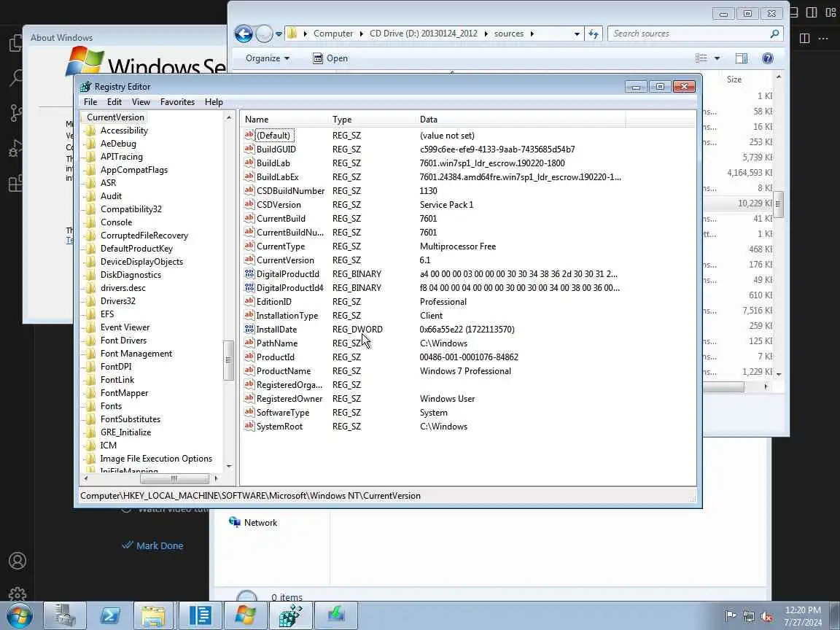Select the EditionID value icon
This screenshot has width=840, height=630.
(249, 302)
